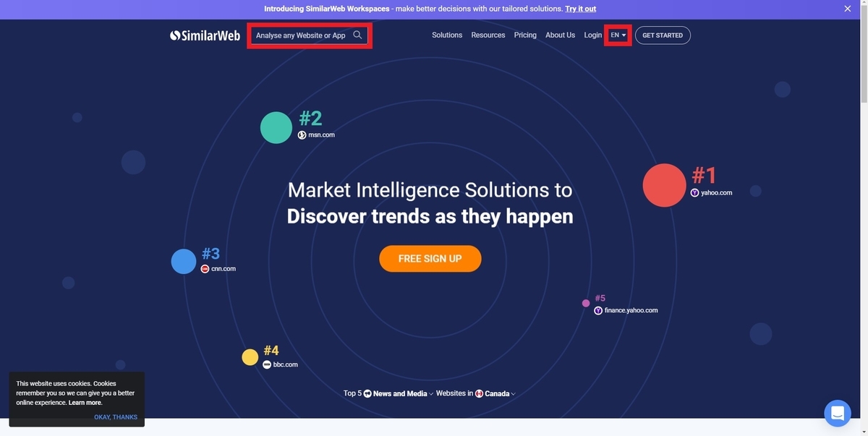Click the #4 rank number
The height and width of the screenshot is (436, 868).
pos(271,351)
